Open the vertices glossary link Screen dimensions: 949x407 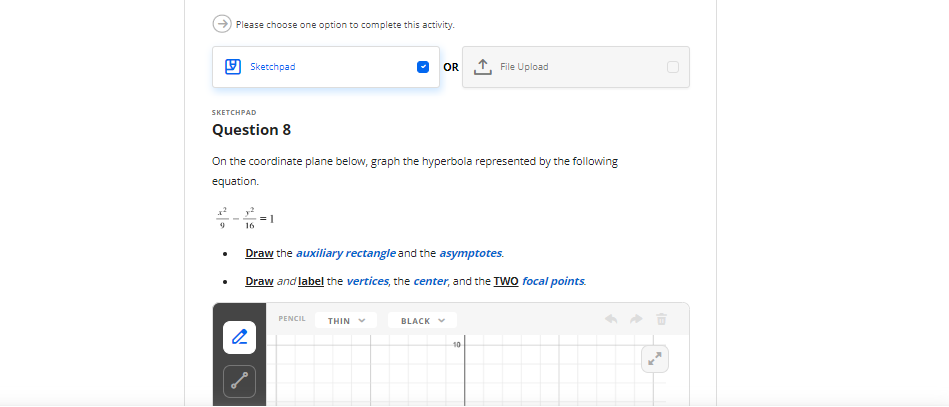point(367,281)
